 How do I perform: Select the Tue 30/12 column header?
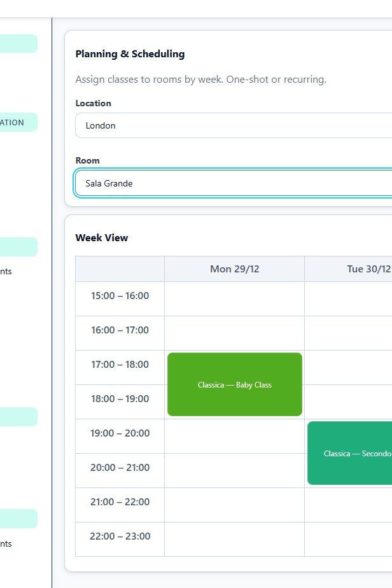[349, 269]
